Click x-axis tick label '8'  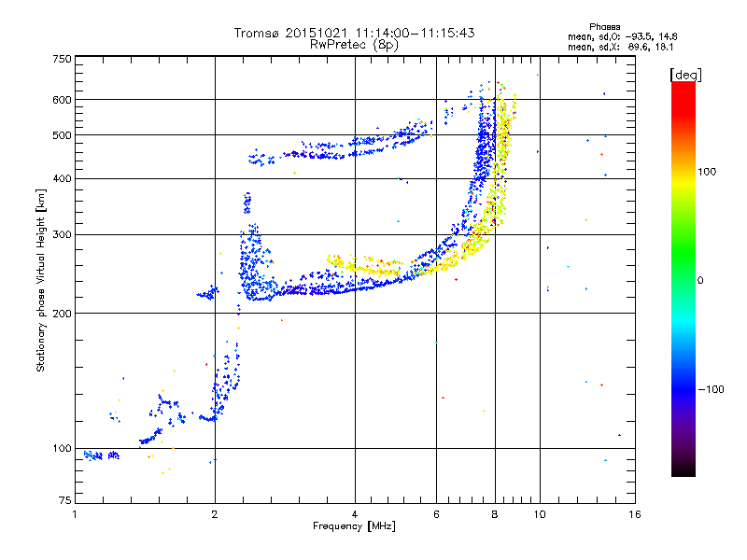click(x=495, y=514)
